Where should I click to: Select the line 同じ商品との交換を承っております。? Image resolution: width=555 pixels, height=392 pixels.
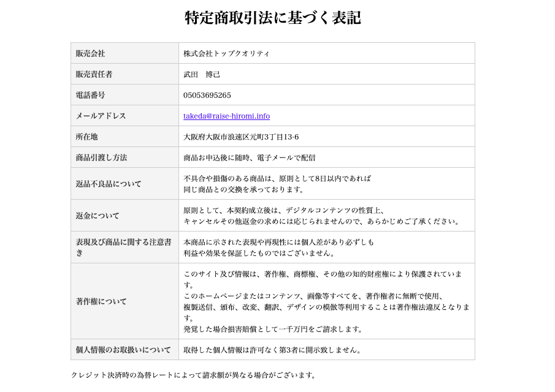244,190
